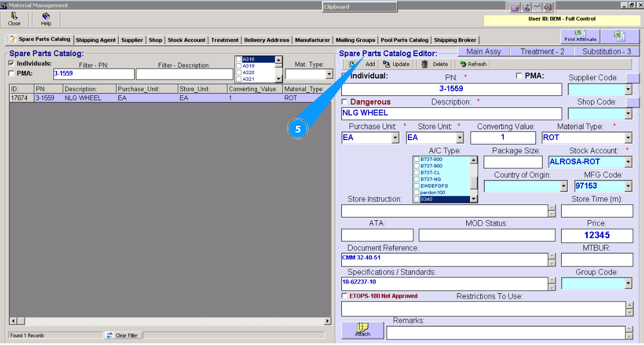644x345 pixels.
Task: Tick the S340 A/C Type checkbox
Action: coord(417,199)
